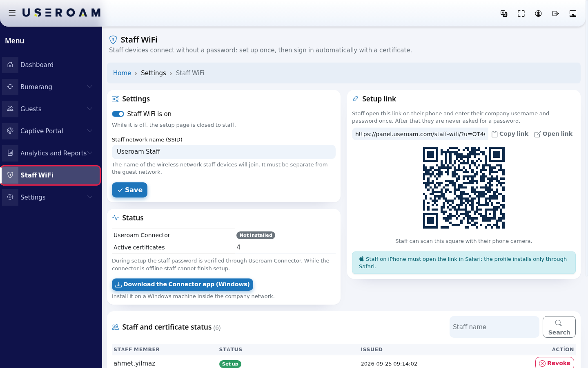Toggle fullscreen mode icon
The image size is (588, 368).
point(521,13)
